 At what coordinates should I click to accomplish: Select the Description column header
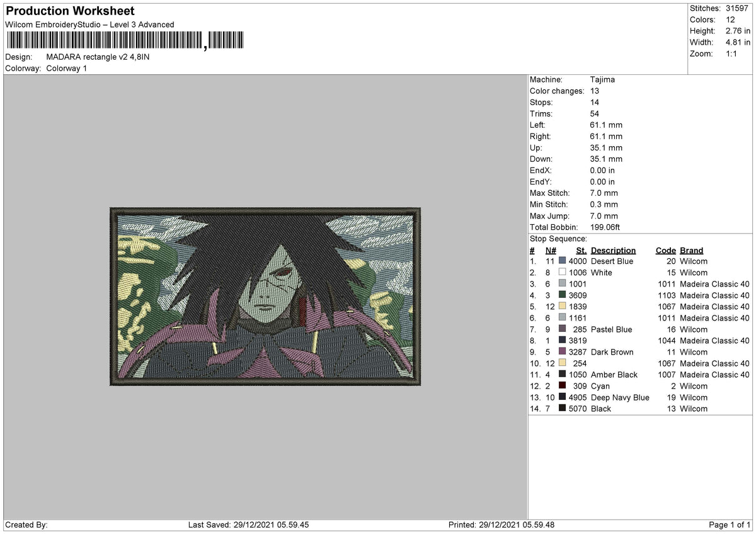point(613,250)
